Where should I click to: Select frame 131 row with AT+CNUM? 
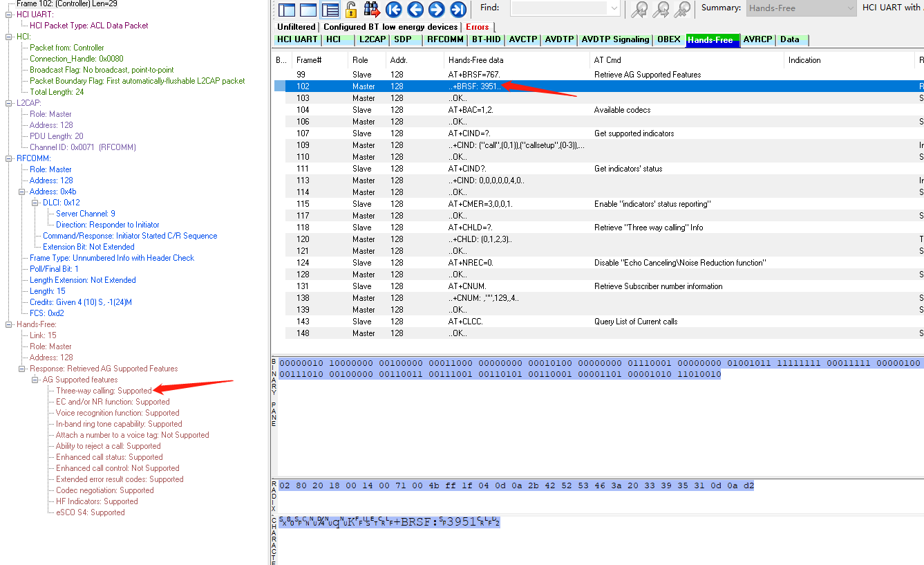[598, 286]
